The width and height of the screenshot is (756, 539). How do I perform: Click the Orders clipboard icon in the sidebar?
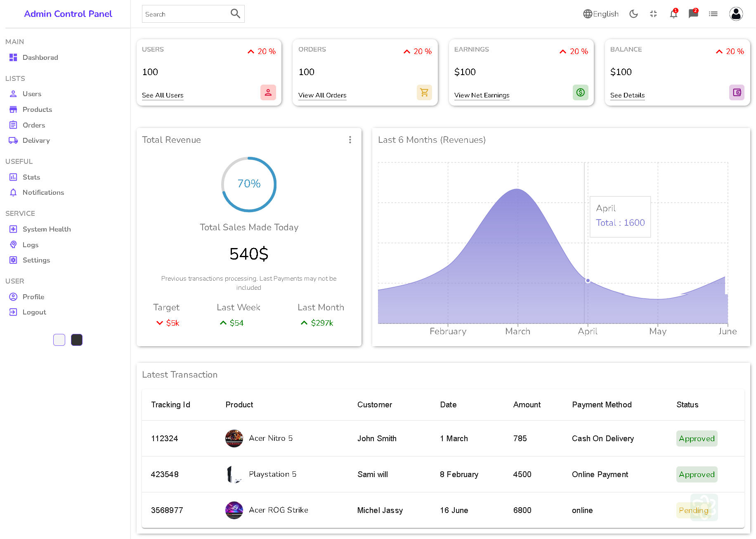13,125
